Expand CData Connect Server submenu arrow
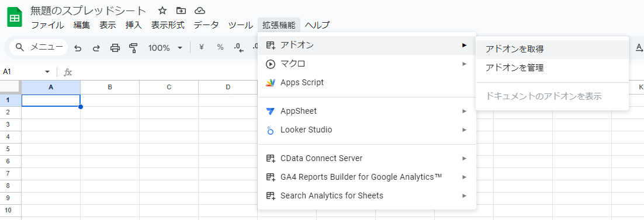644x220 pixels. click(x=464, y=158)
